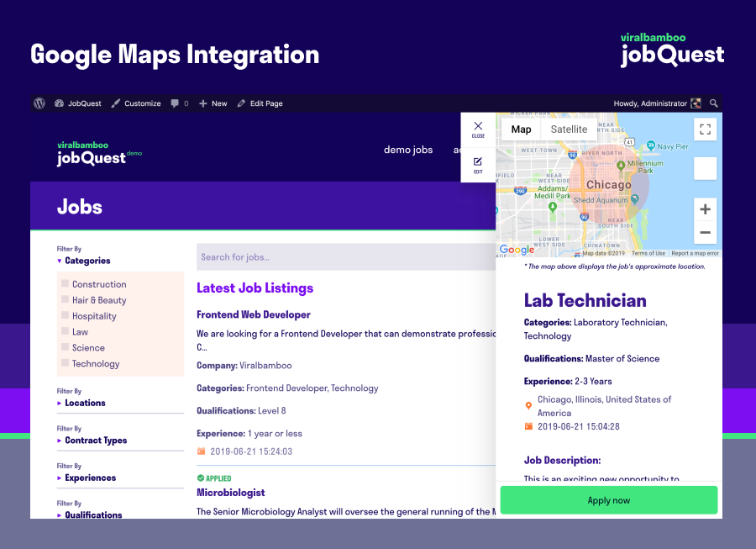Click the Howdy Administrator avatar
The height and width of the screenshot is (549, 756).
[696, 103]
